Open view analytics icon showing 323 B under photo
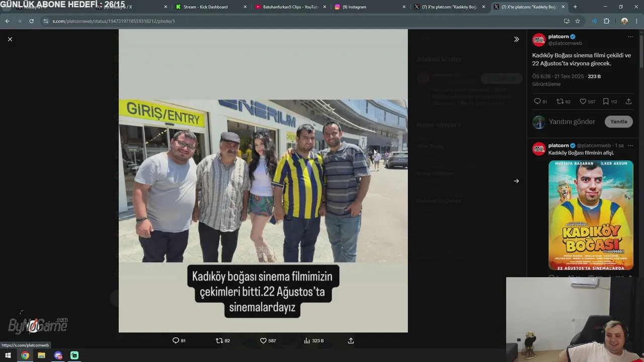Viewport: 644px width, 362px height. point(307,340)
